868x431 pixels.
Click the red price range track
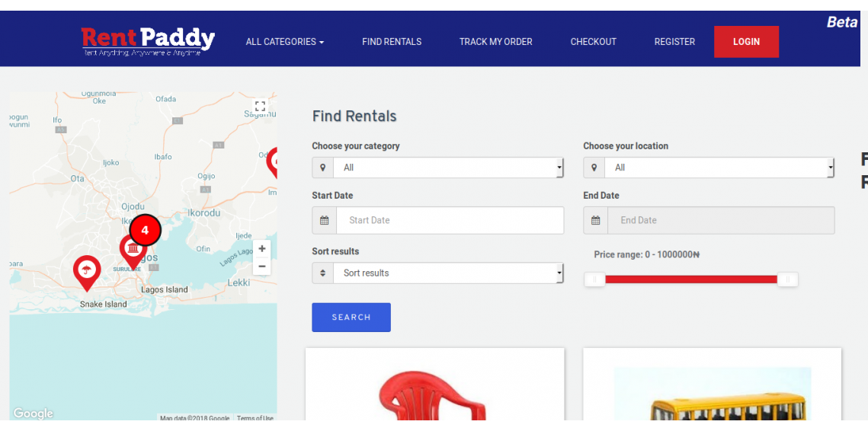pyautogui.click(x=691, y=279)
